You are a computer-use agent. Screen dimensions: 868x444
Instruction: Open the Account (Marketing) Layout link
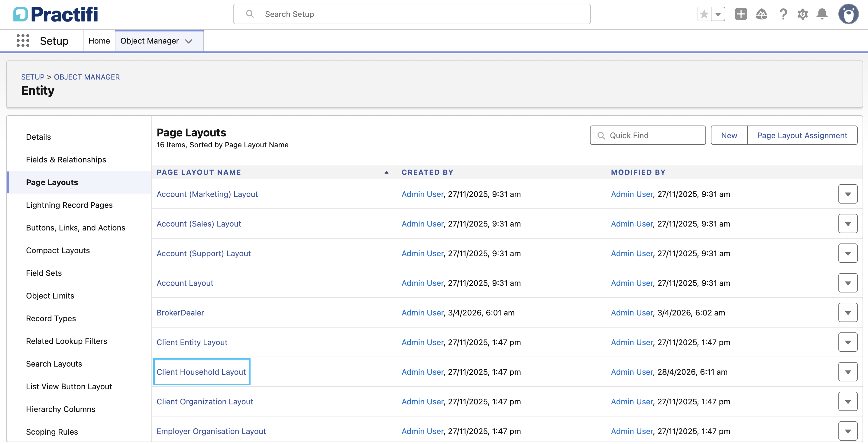tap(207, 194)
